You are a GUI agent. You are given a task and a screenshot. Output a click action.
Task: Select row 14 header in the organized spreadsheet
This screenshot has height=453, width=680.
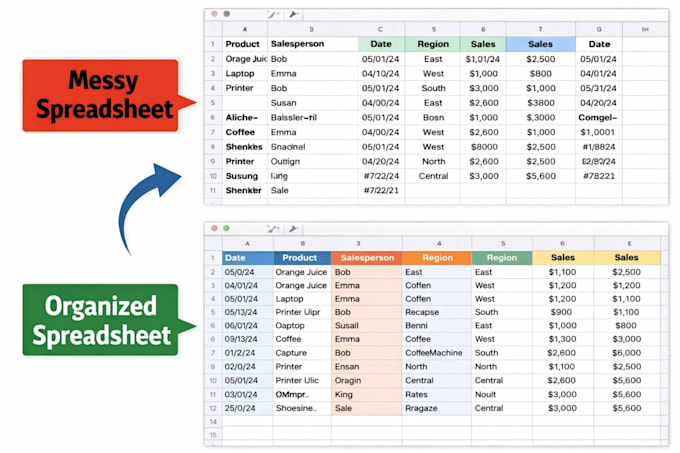(x=213, y=421)
